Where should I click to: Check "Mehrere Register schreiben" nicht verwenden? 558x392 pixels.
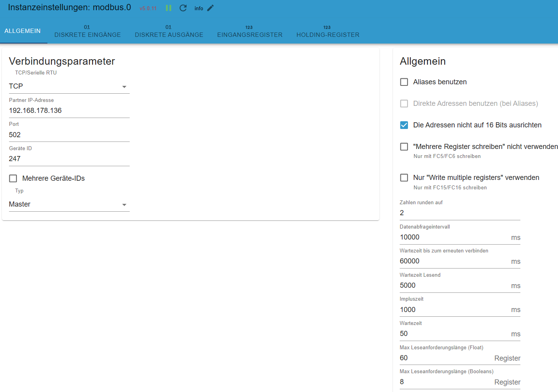pyautogui.click(x=404, y=147)
